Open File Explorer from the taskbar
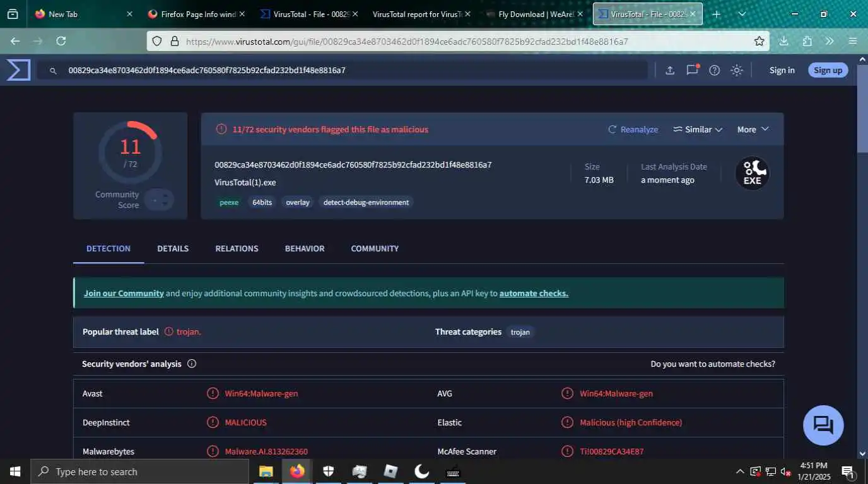868x484 pixels. click(x=266, y=471)
